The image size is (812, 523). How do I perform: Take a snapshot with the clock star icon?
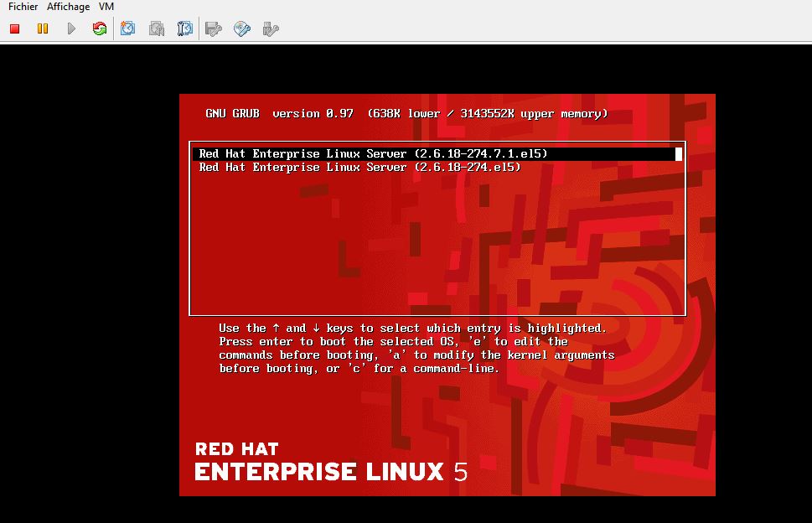pos(128,28)
